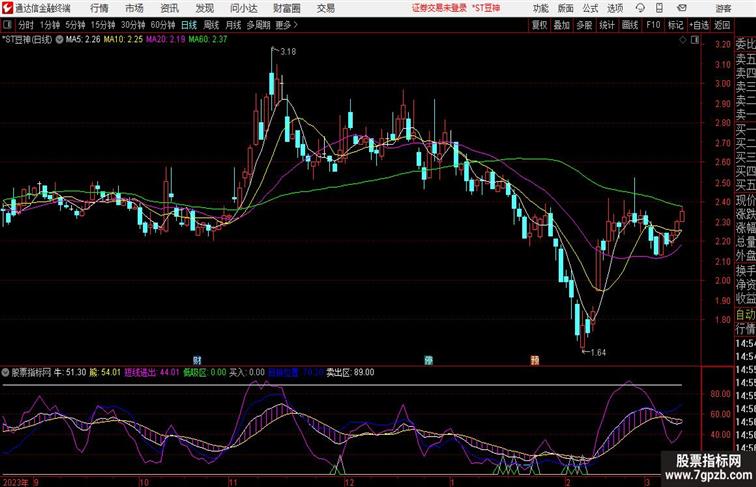Click the 2023年 date label on the time axis
Viewport: 756px width, 487px height.
16,482
